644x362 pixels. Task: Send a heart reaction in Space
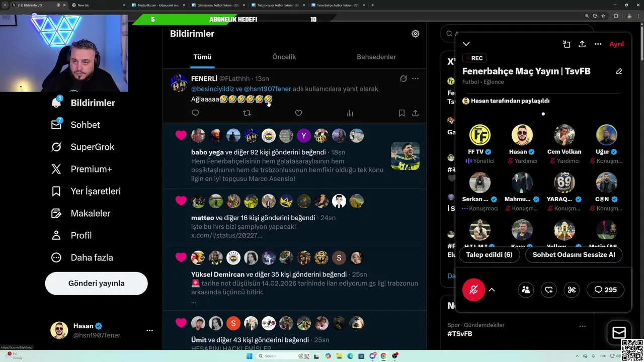point(549,290)
